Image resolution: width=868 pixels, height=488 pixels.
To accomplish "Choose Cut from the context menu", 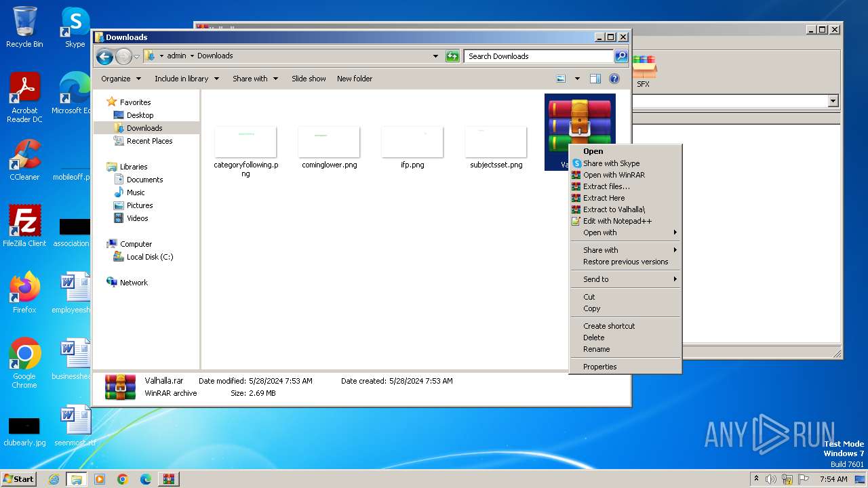I will [625, 297].
